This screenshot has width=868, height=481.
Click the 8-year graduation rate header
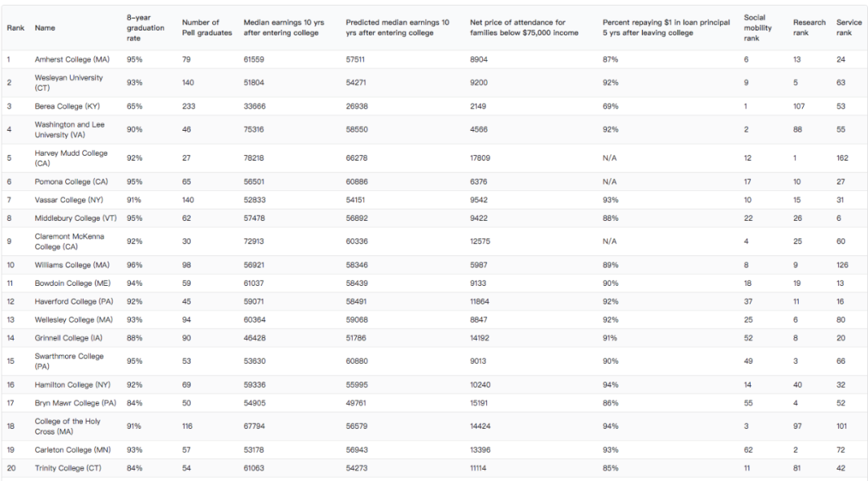(145, 28)
